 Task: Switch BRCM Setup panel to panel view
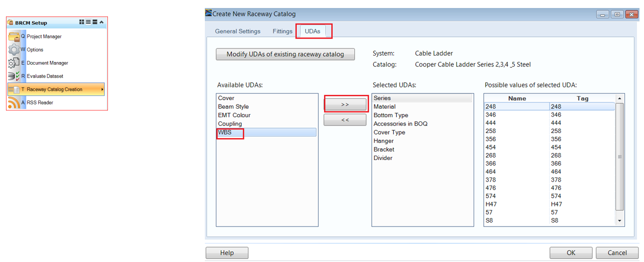(x=95, y=22)
